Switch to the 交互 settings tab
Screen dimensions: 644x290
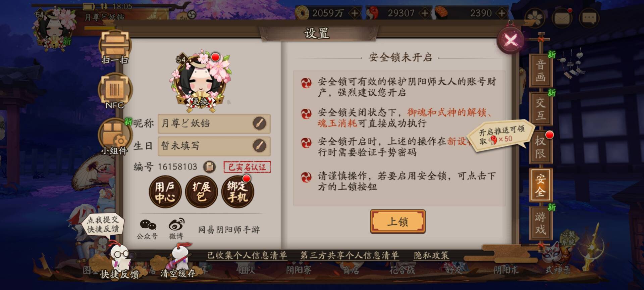[540, 109]
